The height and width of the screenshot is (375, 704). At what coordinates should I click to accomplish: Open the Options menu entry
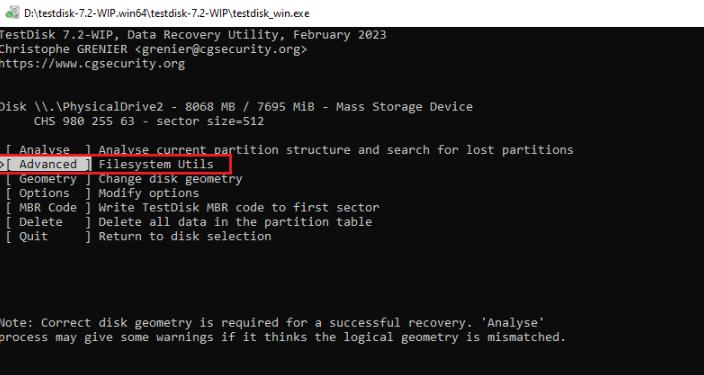(x=48, y=193)
